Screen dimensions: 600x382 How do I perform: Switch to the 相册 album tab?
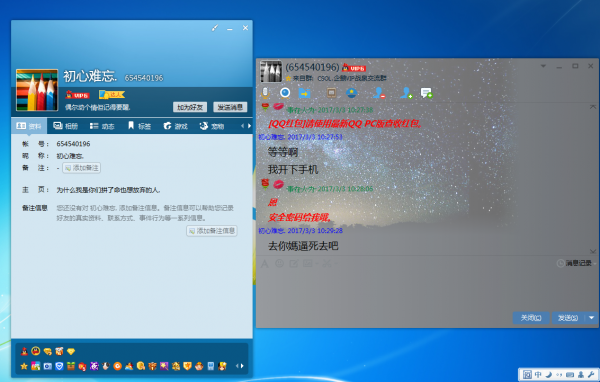pos(66,126)
